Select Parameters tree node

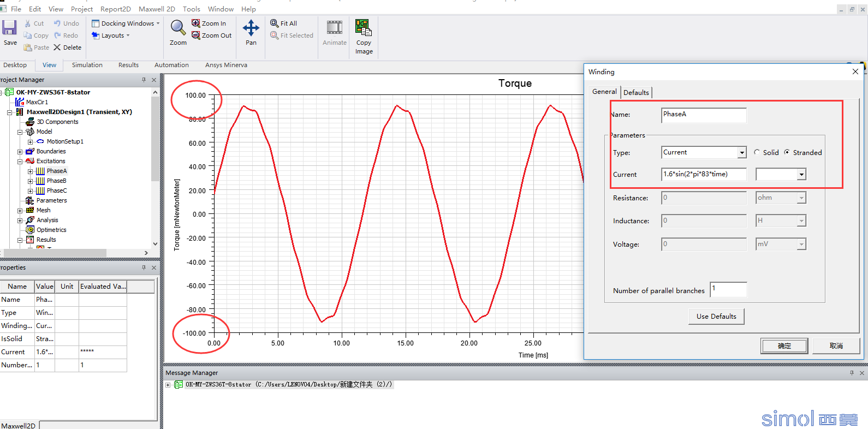tap(52, 200)
